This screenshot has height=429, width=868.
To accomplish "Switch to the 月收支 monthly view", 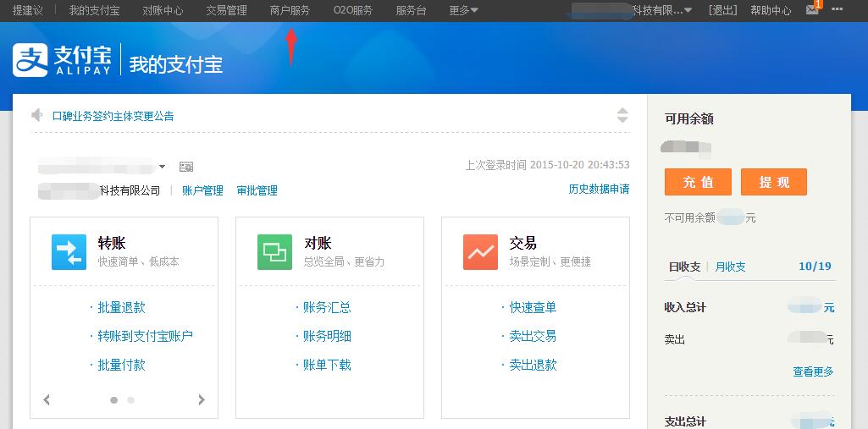I will 730,267.
